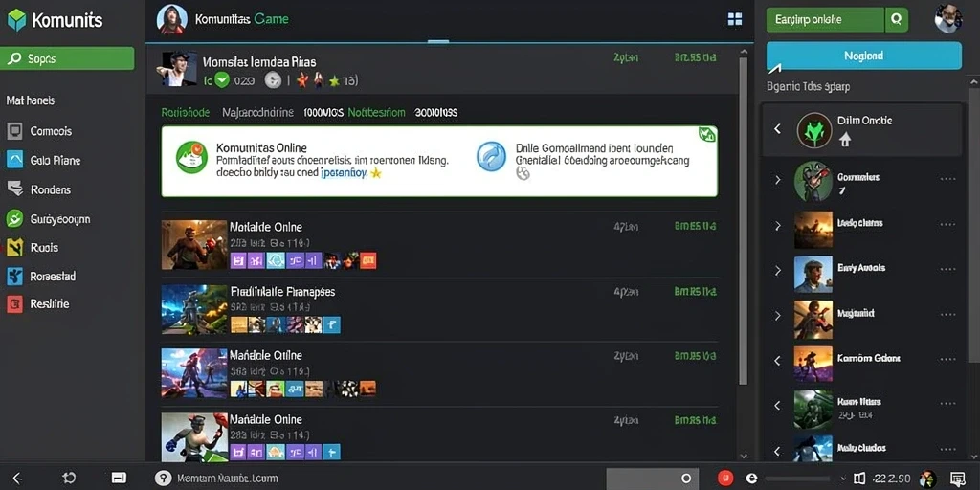Open more options for Komörn Gdonc

point(948,360)
